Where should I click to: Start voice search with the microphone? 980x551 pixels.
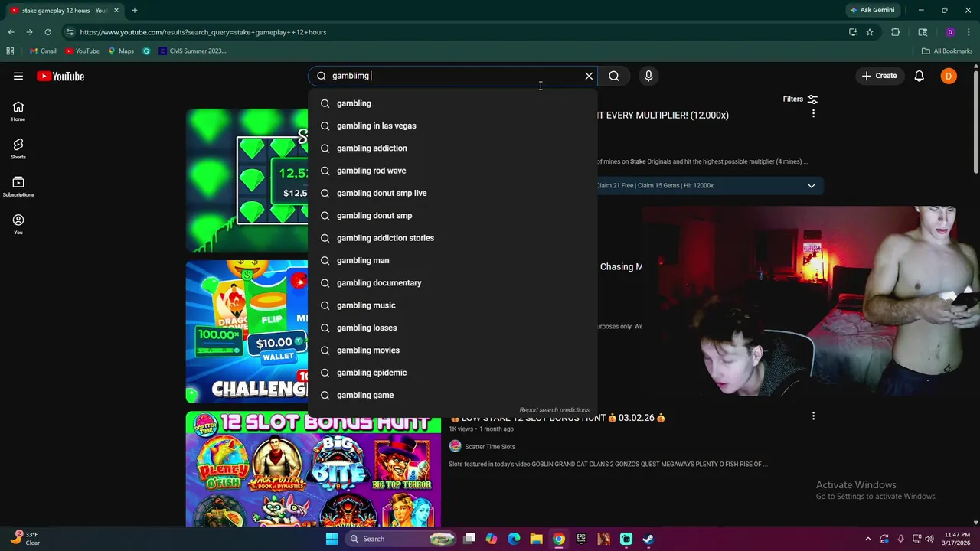[648, 76]
